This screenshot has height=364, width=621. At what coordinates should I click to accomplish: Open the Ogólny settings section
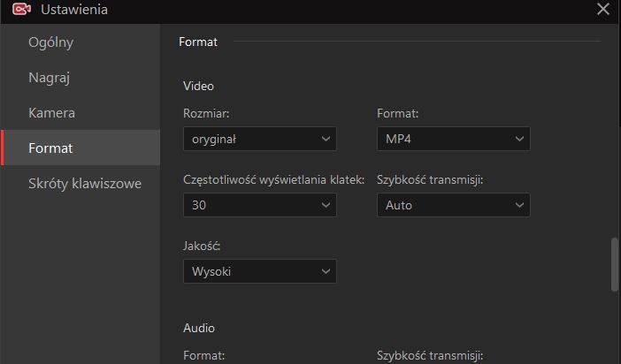(50, 42)
